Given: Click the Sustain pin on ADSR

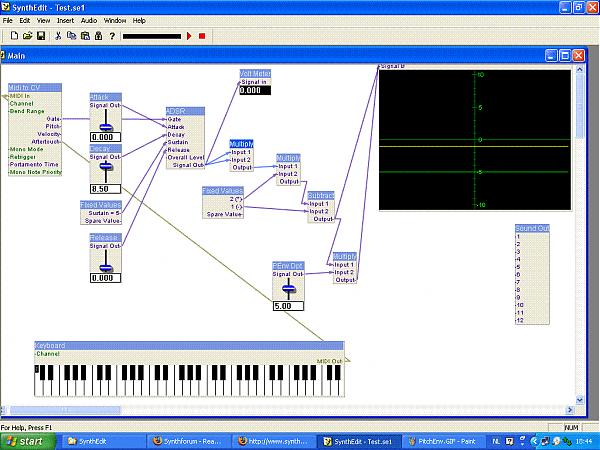Looking at the screenshot, I should [178, 142].
